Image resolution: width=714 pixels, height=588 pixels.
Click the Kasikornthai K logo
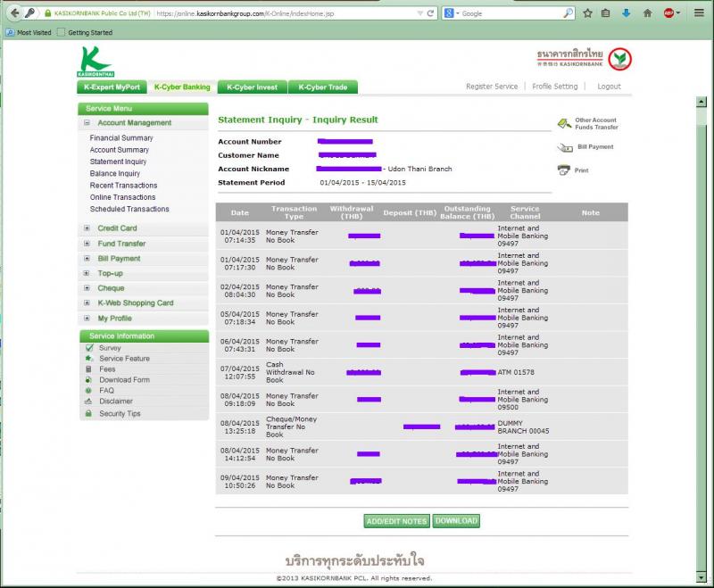point(95,62)
